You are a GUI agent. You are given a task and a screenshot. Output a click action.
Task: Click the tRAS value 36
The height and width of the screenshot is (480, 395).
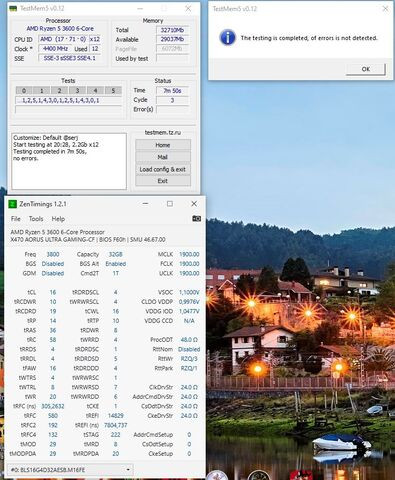pyautogui.click(x=53, y=330)
